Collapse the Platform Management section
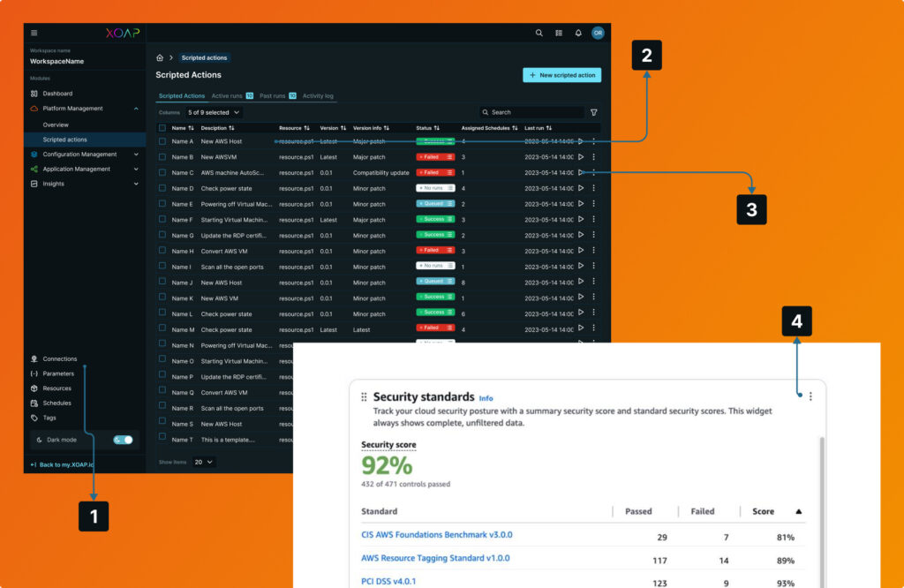The height and width of the screenshot is (588, 904). (x=137, y=108)
